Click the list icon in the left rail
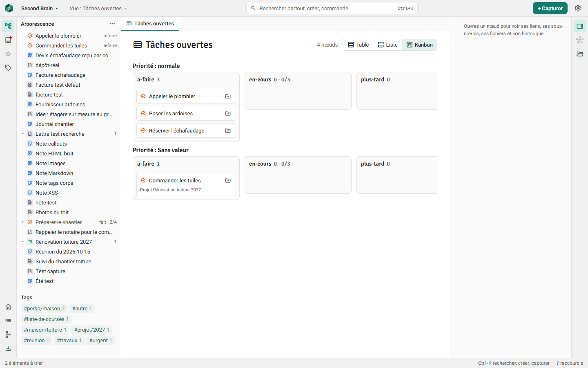 [8, 321]
